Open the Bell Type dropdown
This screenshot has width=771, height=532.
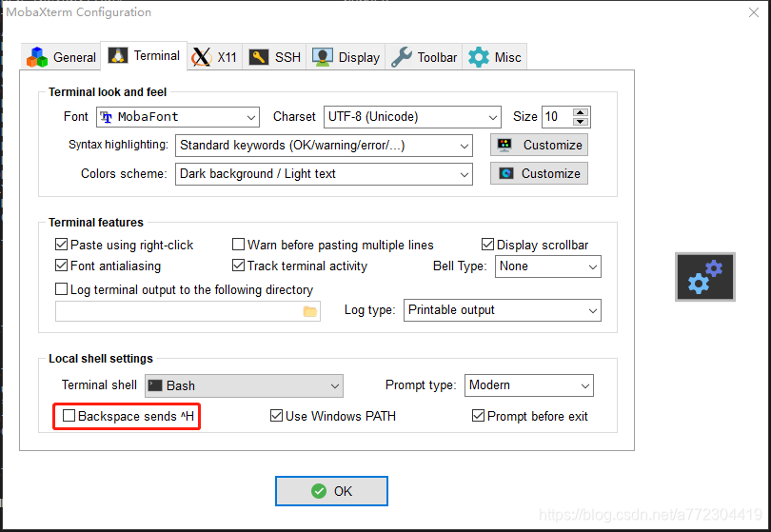[547, 266]
